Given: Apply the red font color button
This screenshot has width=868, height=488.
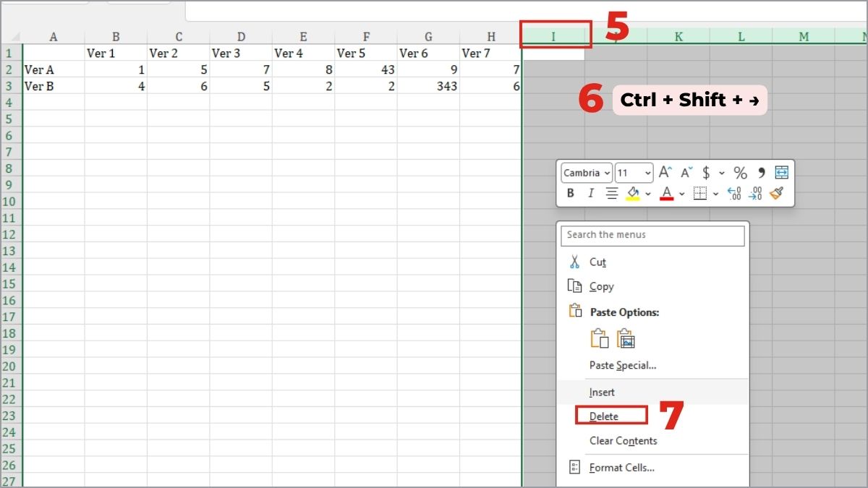Looking at the screenshot, I should click(x=666, y=194).
